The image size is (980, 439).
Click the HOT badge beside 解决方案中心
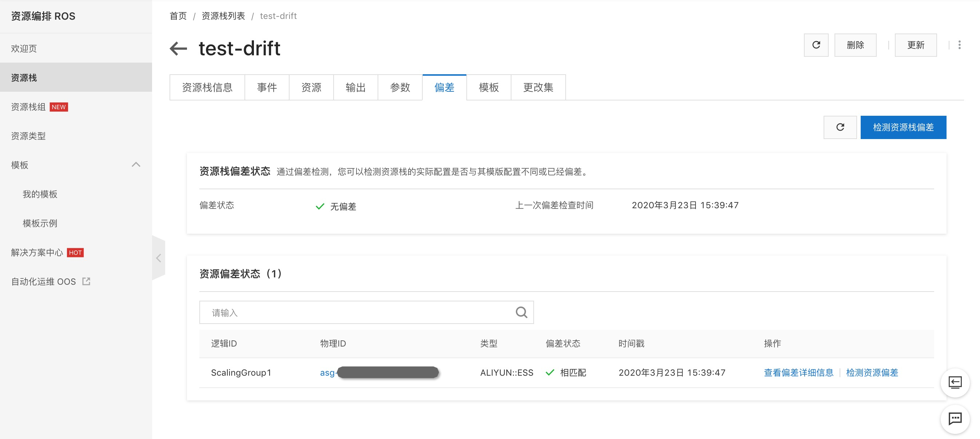[x=75, y=252]
